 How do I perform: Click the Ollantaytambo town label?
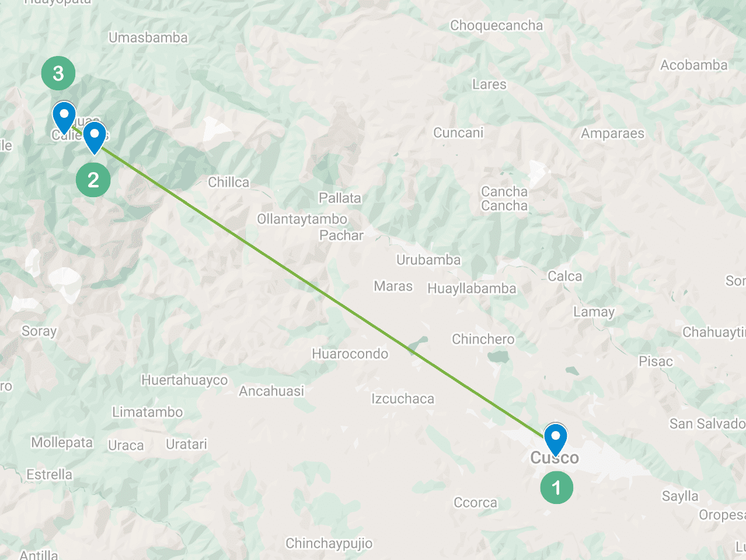click(x=302, y=219)
